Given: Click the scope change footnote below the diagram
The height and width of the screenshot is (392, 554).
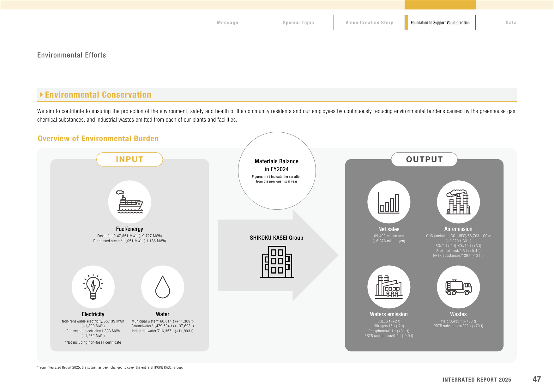Looking at the screenshot, I should click(x=110, y=367).
